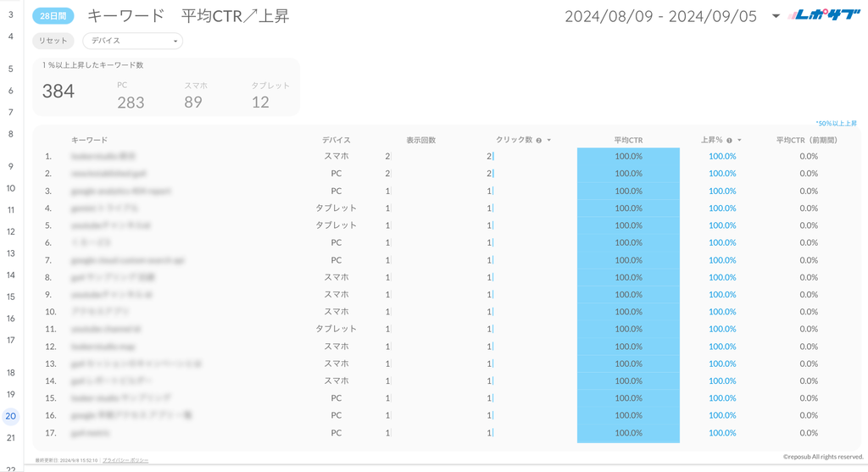This screenshot has height=472, width=868.
Task: Click the 表示回数 column header
Action: pos(420,140)
